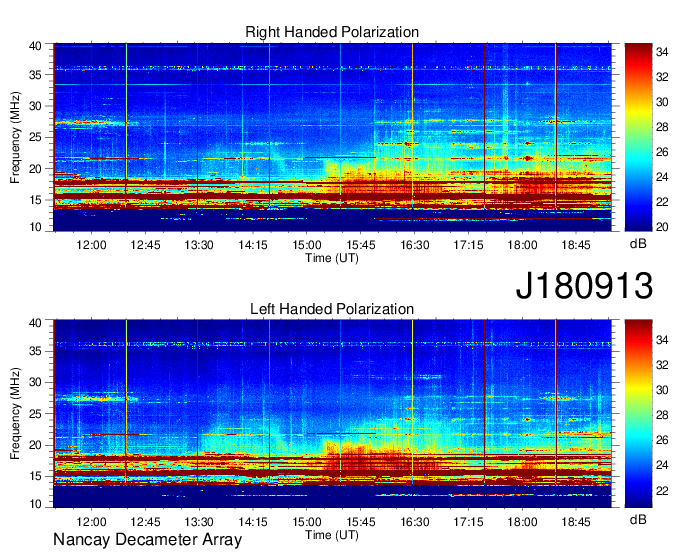The height and width of the screenshot is (552, 680).
Task: Click the 15:00 time tick on upper plot
Action: tap(307, 245)
